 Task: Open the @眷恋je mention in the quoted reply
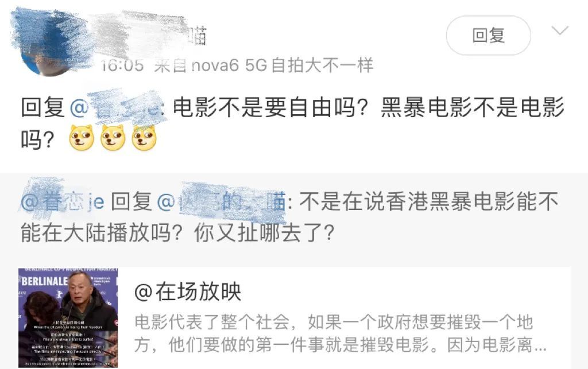pyautogui.click(x=63, y=202)
